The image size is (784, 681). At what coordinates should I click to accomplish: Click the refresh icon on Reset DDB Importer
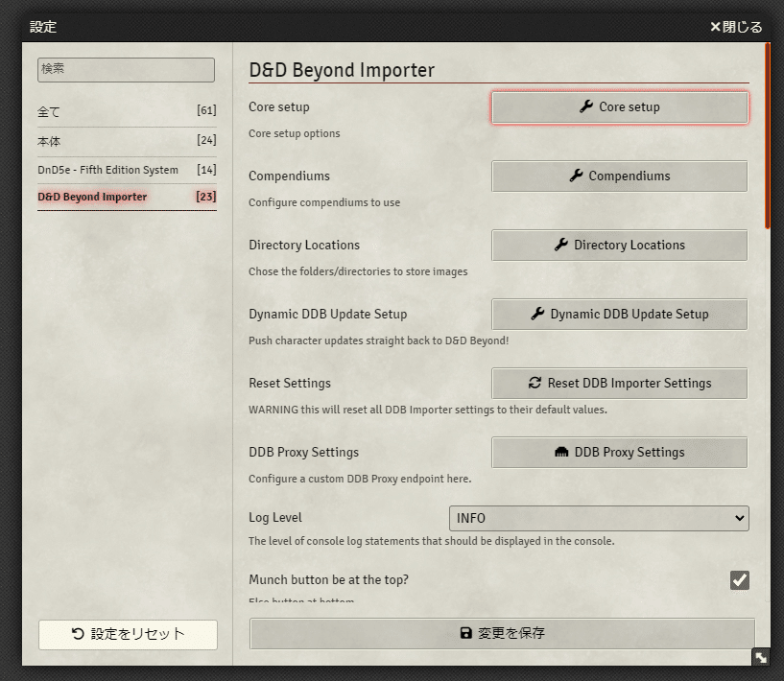[x=535, y=383]
